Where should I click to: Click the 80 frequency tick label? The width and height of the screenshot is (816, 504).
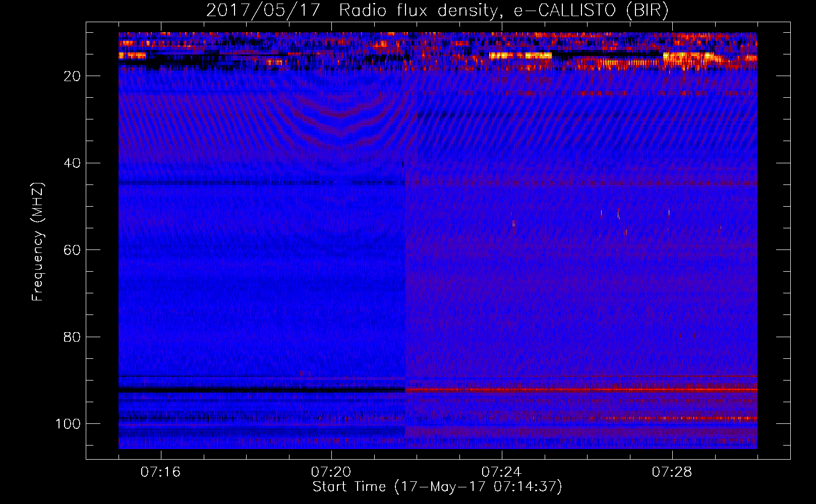coord(72,337)
